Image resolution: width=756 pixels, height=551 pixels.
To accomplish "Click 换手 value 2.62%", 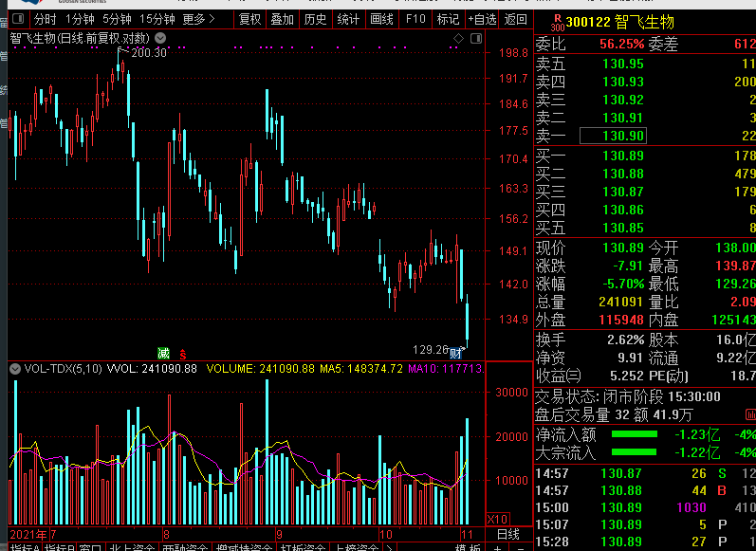I will coord(625,340).
